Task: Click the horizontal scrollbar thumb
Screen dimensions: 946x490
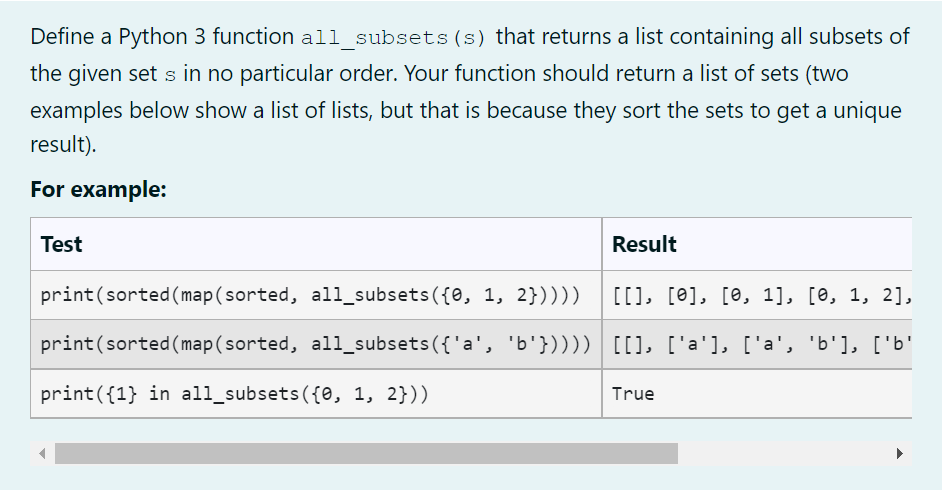Action: pos(366,453)
